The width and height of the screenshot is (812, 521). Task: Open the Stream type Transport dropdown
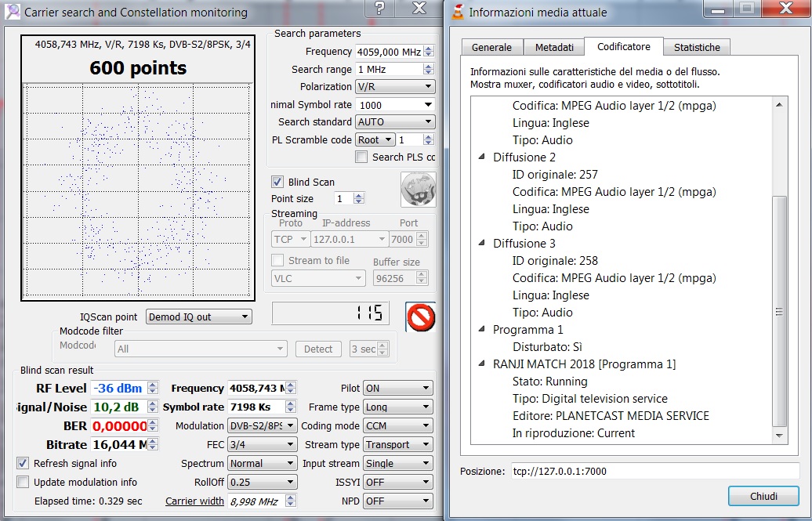pyautogui.click(x=397, y=444)
